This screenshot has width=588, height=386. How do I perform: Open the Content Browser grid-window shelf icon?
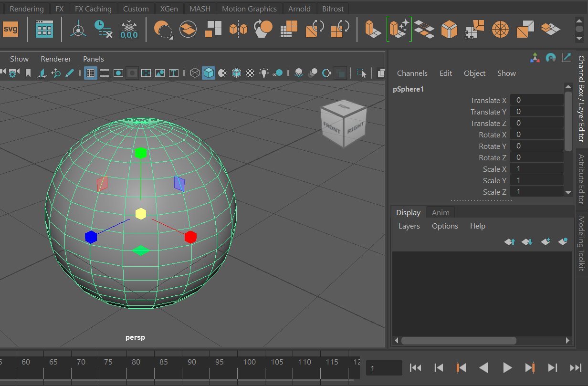tap(44, 29)
